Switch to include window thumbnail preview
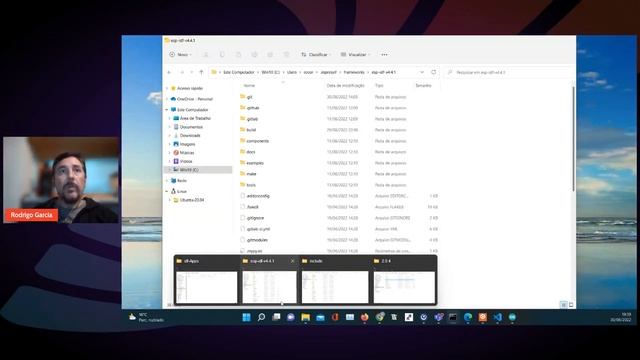The width and height of the screenshot is (640, 360). click(x=335, y=281)
